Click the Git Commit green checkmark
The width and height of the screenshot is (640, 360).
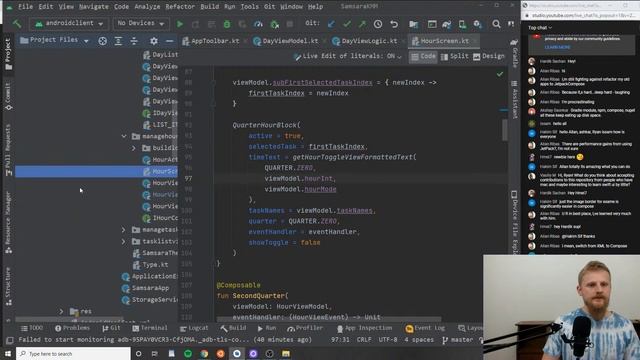(x=347, y=24)
